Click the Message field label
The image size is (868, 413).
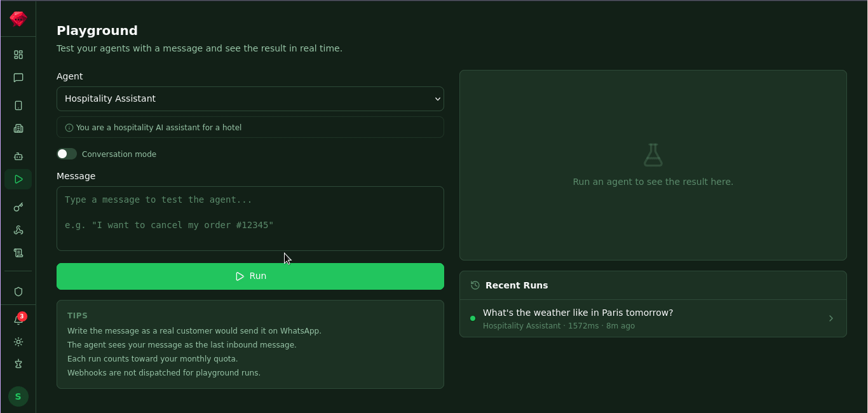coord(76,176)
